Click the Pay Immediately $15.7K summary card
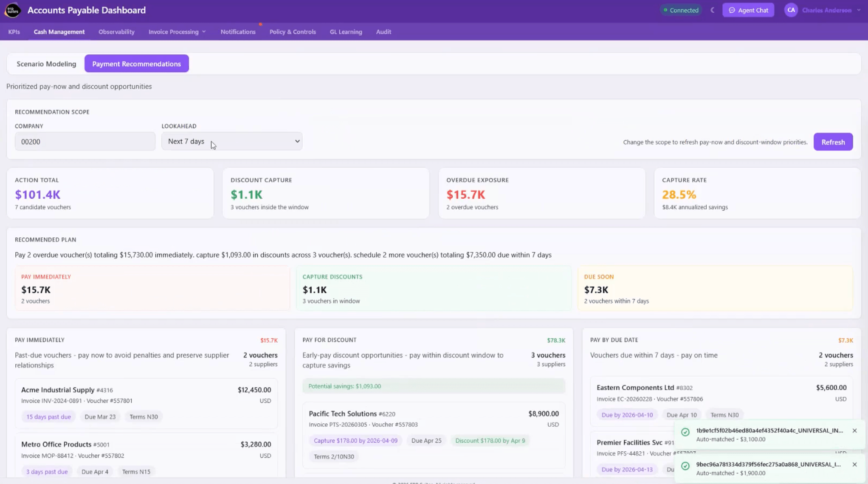The width and height of the screenshot is (868, 484). tap(152, 288)
